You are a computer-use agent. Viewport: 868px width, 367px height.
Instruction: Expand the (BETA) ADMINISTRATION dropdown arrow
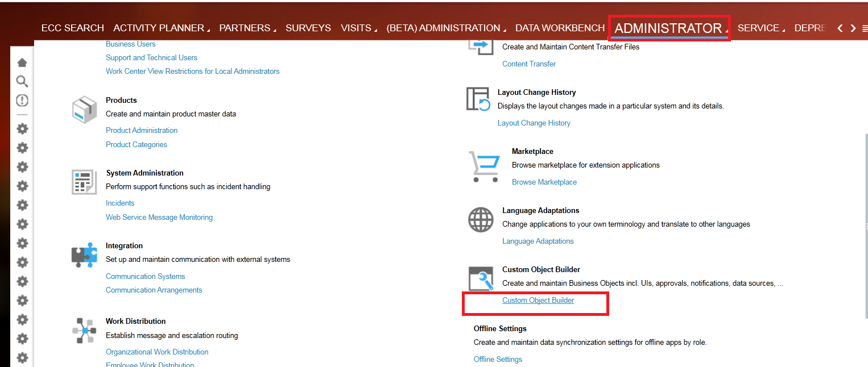[505, 30]
